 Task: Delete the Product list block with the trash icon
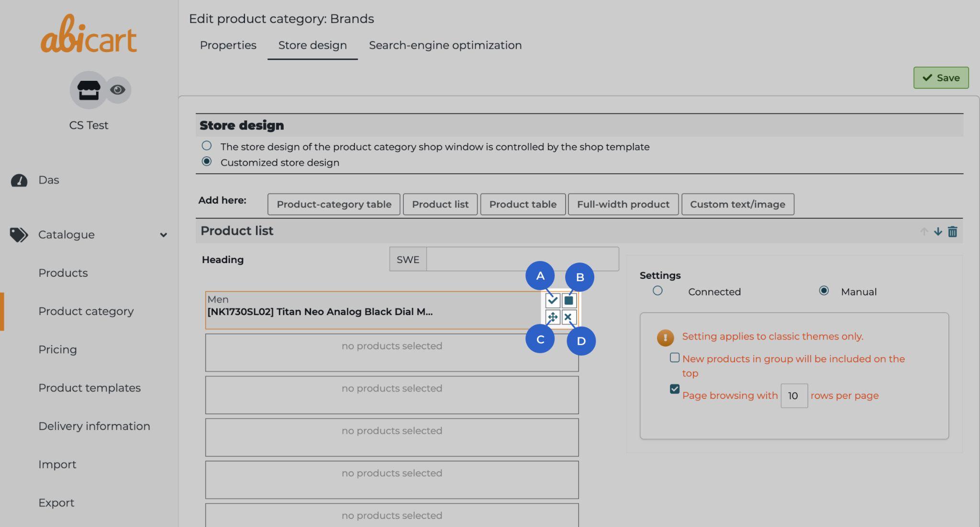[952, 232]
